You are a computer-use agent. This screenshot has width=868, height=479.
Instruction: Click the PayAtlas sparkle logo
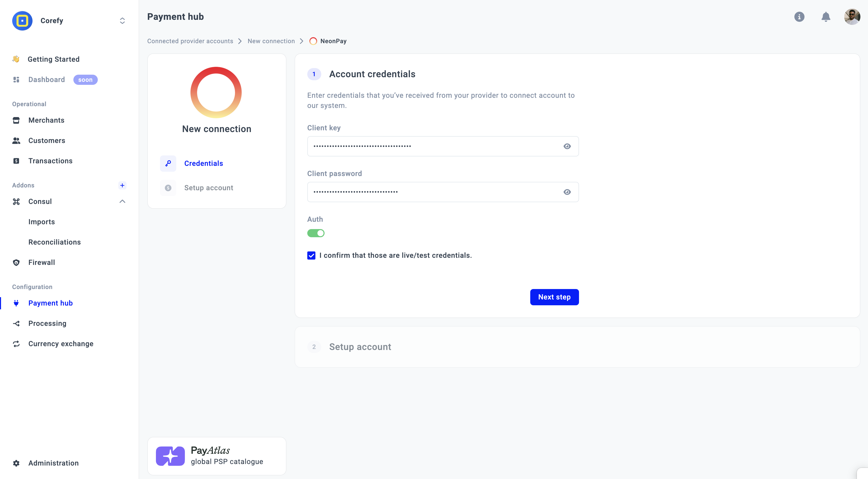[170, 456]
